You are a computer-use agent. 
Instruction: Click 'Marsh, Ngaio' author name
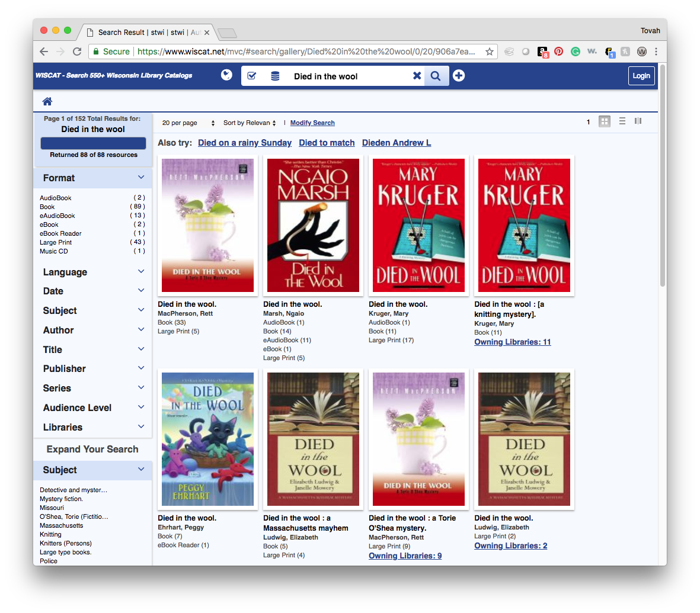(283, 314)
